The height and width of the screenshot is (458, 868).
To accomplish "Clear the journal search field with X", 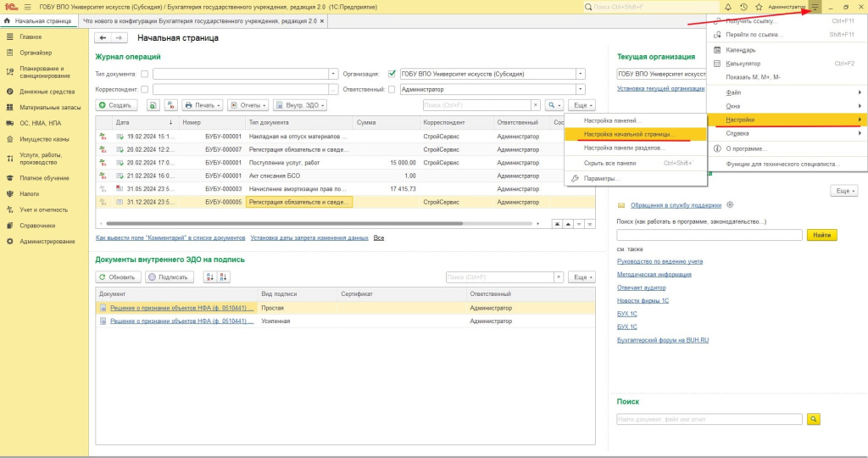I will coord(536,105).
